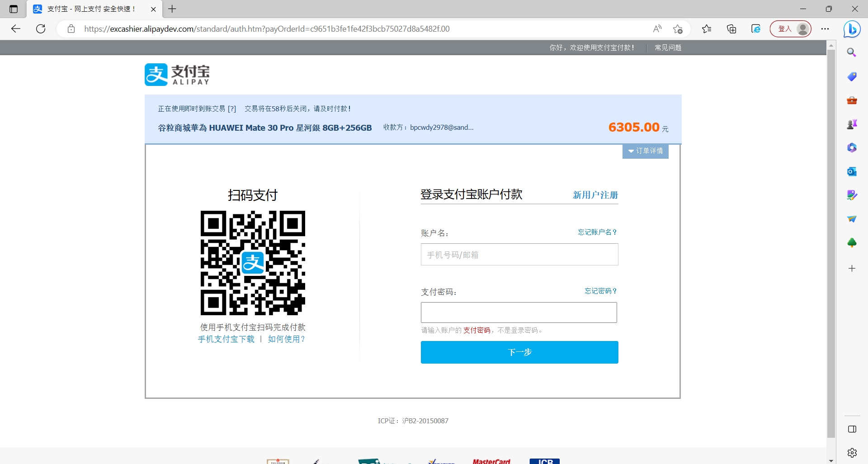
Task: Click the 下一步 button
Action: tap(519, 352)
